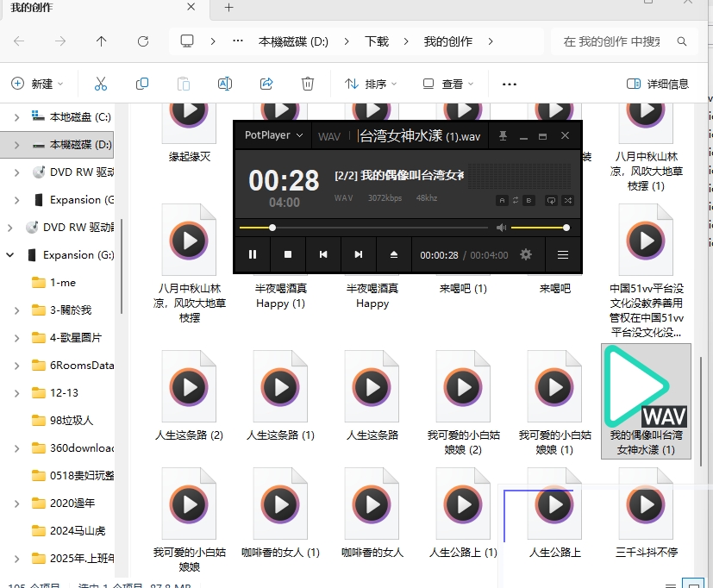Skip to the previous track in PotPlayer
713x588 pixels.
(x=323, y=255)
